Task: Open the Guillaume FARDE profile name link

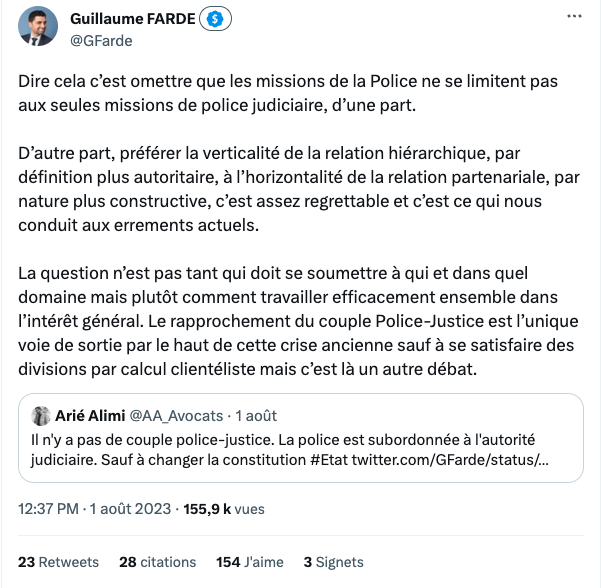Action: pos(132,20)
